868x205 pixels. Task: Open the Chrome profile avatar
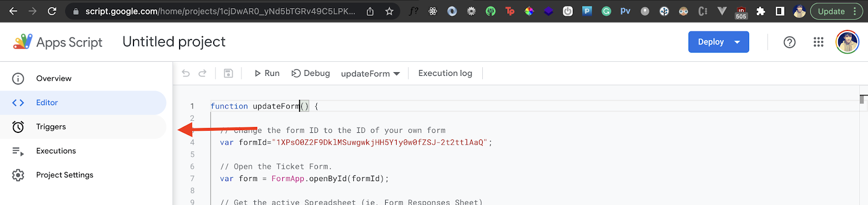[x=799, y=11]
